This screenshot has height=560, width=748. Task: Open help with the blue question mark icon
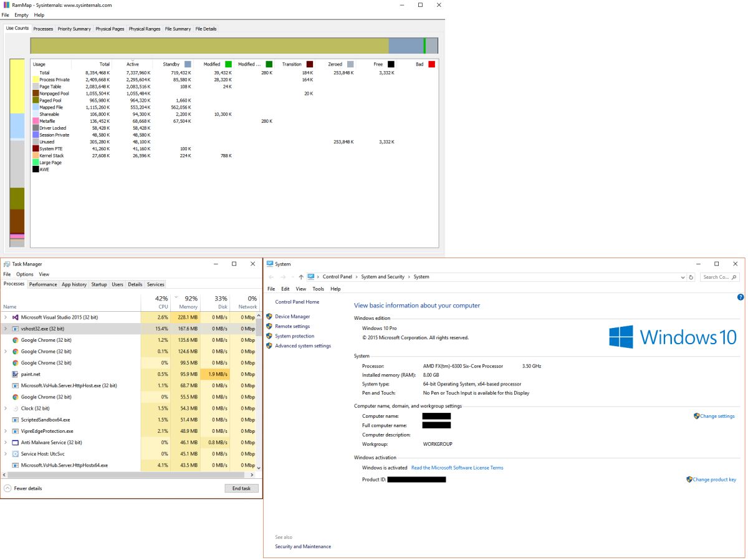click(x=740, y=297)
